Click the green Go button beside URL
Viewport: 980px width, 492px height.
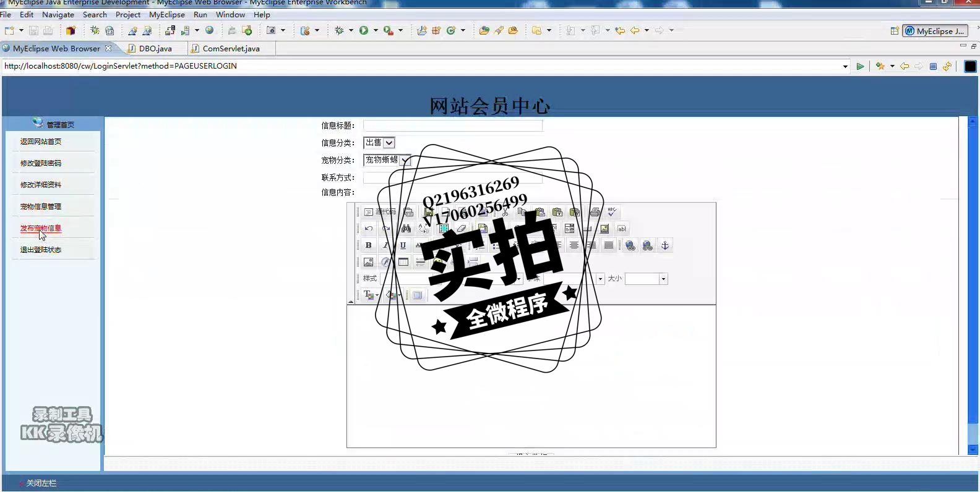[860, 66]
